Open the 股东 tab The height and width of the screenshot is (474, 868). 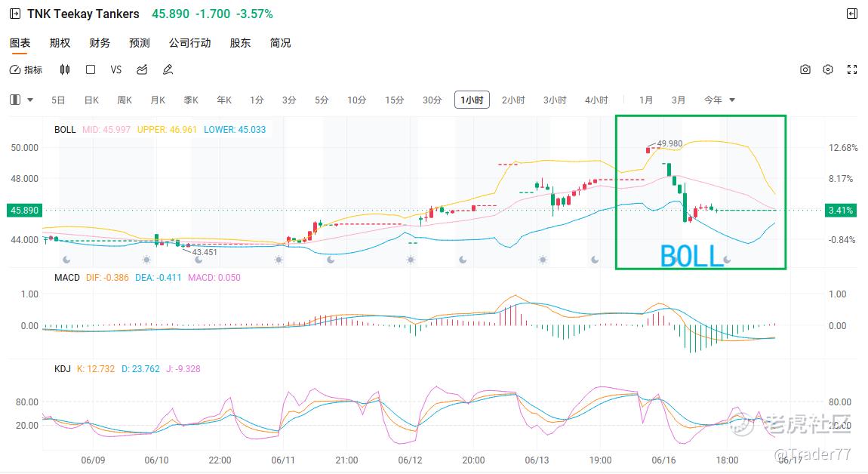pos(240,43)
